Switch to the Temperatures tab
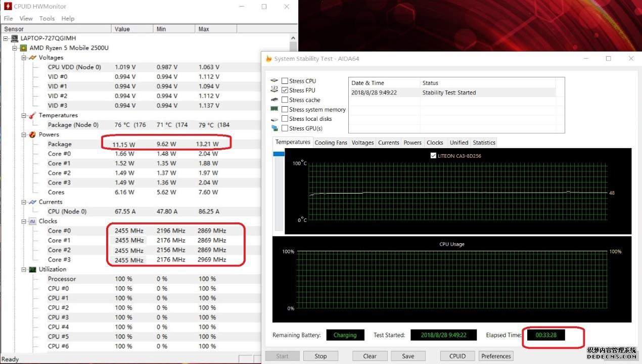This screenshot has width=642, height=364. [293, 142]
